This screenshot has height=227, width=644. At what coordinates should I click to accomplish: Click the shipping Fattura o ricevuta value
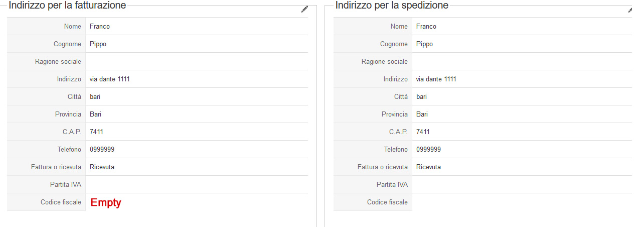click(x=428, y=167)
